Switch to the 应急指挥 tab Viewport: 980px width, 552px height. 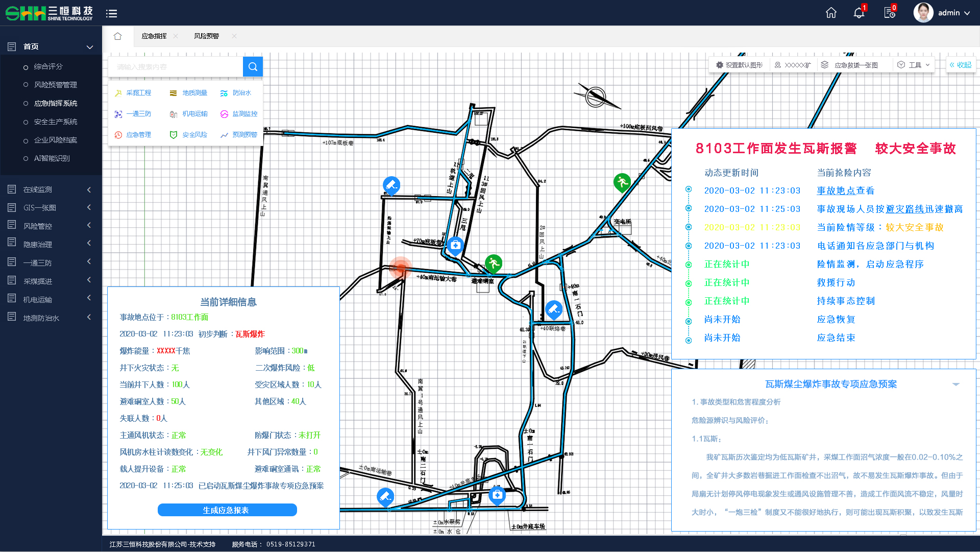(154, 36)
